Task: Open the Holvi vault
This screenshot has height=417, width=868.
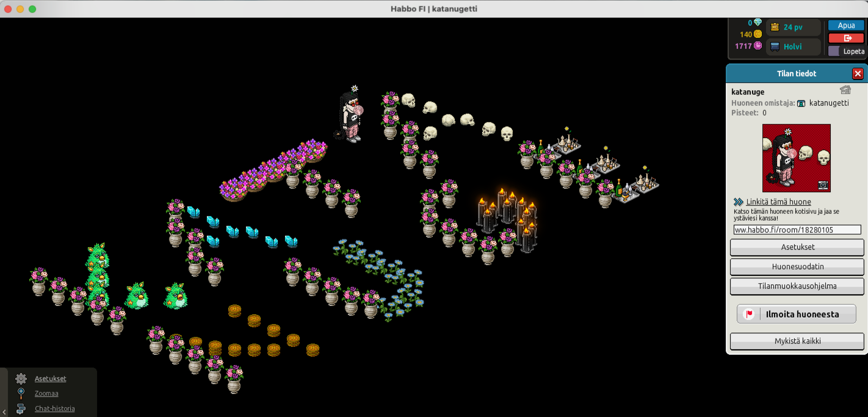Action: click(x=793, y=46)
